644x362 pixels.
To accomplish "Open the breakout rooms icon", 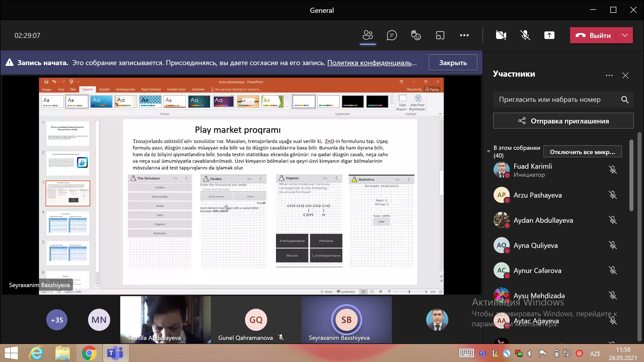I will click(440, 35).
